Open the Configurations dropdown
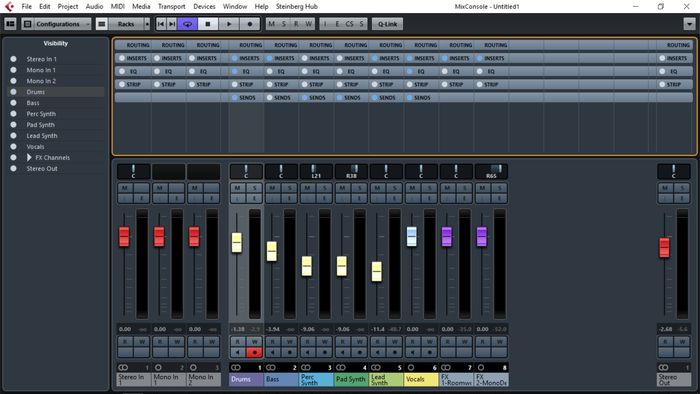 [62, 24]
